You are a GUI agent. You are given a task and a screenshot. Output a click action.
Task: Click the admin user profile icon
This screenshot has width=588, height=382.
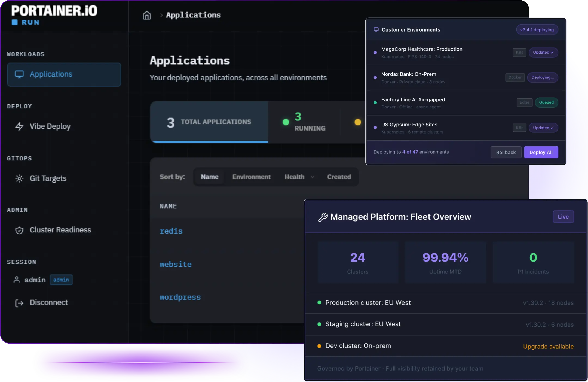point(17,280)
